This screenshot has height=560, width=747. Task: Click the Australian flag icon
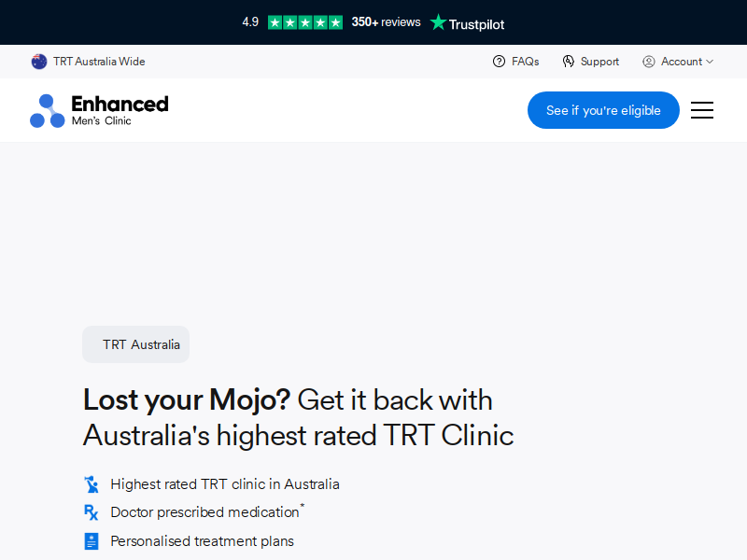click(x=39, y=62)
